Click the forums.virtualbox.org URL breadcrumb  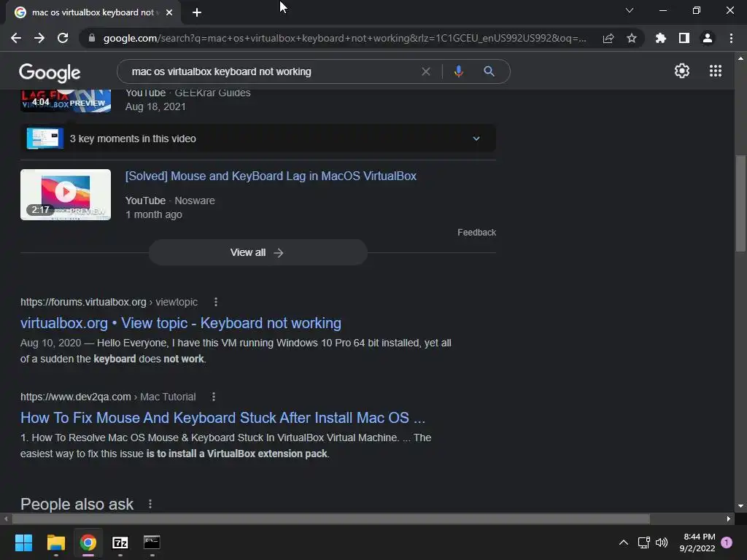[109, 302]
